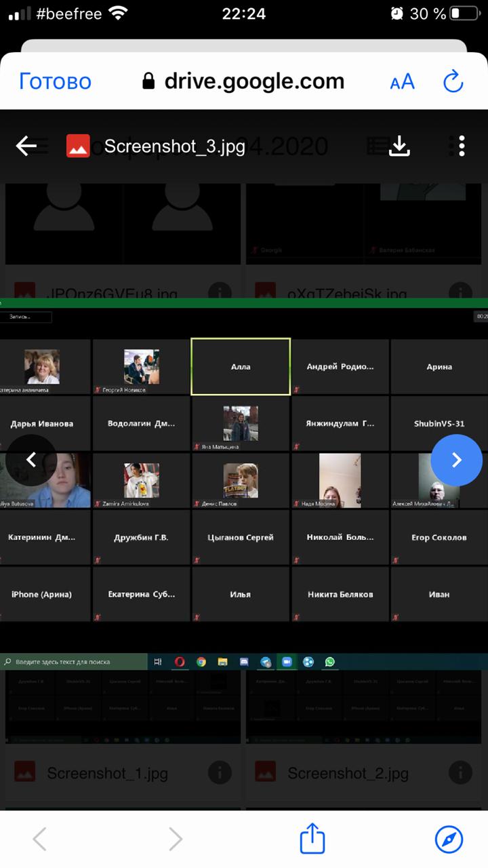Open the three-dot more options menu

[x=461, y=146]
